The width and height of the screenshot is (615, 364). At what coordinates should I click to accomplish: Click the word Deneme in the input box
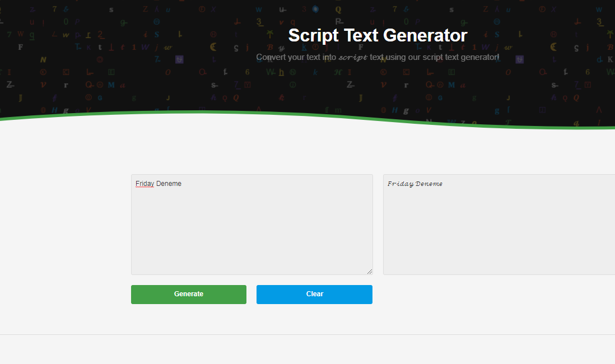[169, 184]
